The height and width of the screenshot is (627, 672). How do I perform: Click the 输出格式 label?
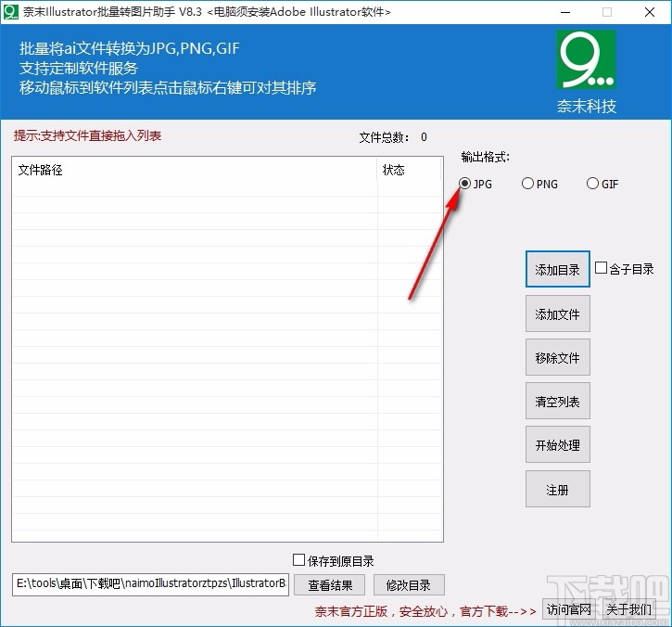pos(485,157)
